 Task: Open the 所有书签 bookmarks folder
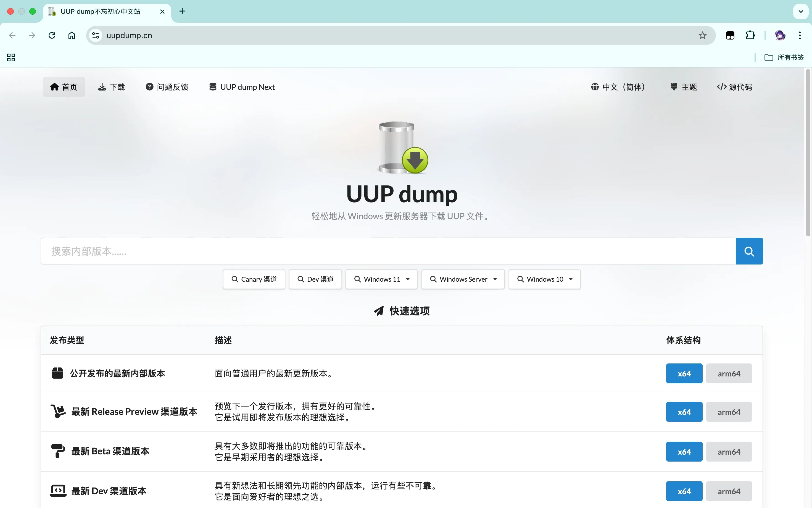coord(784,57)
